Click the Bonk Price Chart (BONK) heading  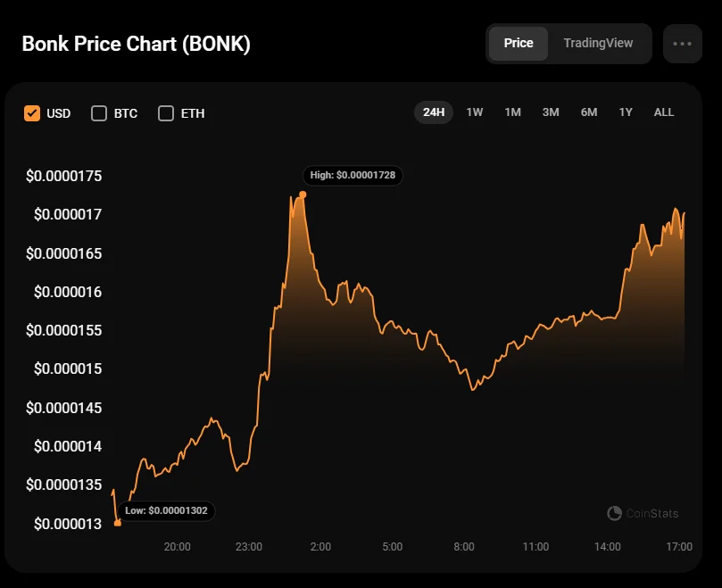136,45
